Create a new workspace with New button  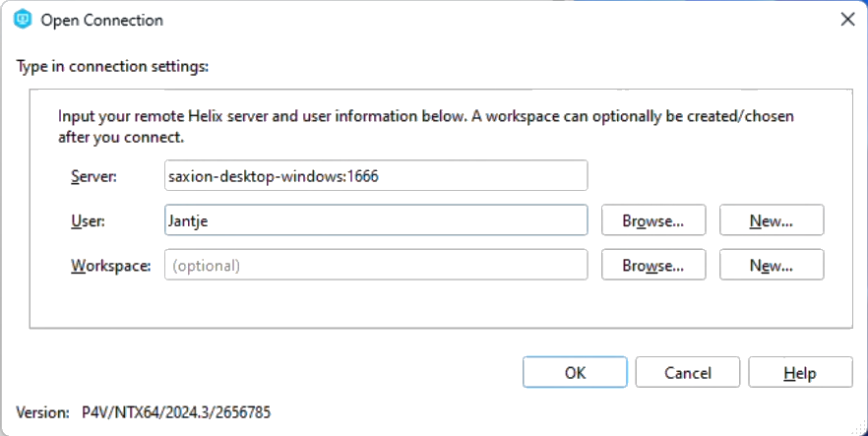(x=772, y=265)
